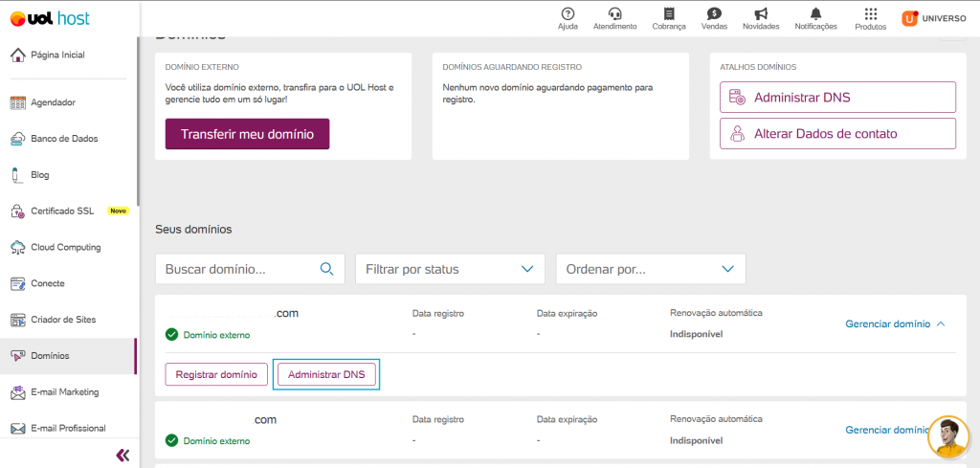Expand the second Gerenciar domínio section
Screen dimensions: 980x468
coord(885,431)
